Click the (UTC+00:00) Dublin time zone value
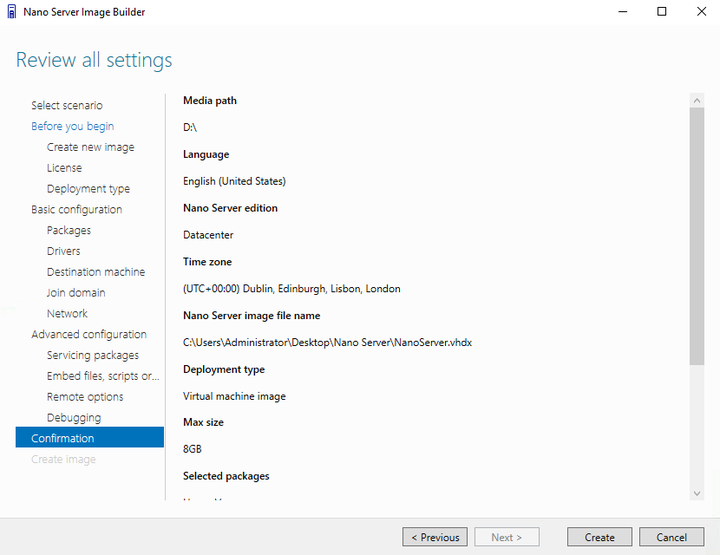720x555 pixels. click(292, 289)
